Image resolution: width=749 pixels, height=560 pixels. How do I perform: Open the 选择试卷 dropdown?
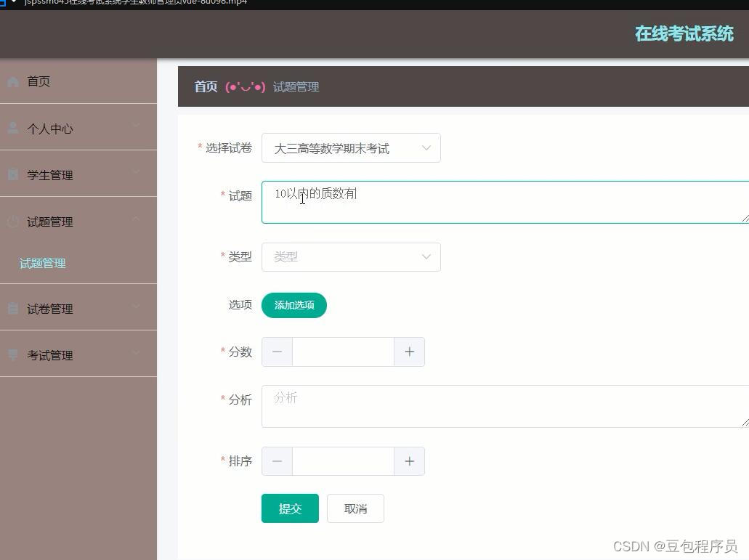coord(351,147)
